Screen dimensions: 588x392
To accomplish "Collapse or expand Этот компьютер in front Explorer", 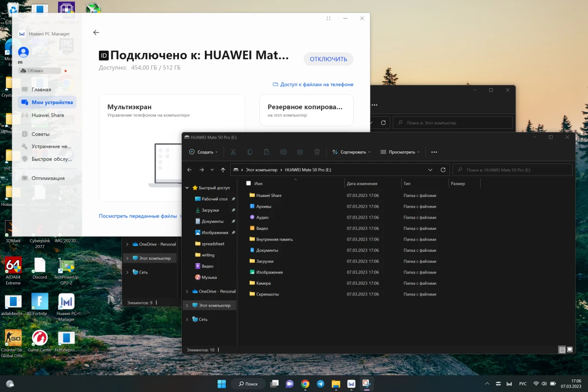I will [187, 305].
